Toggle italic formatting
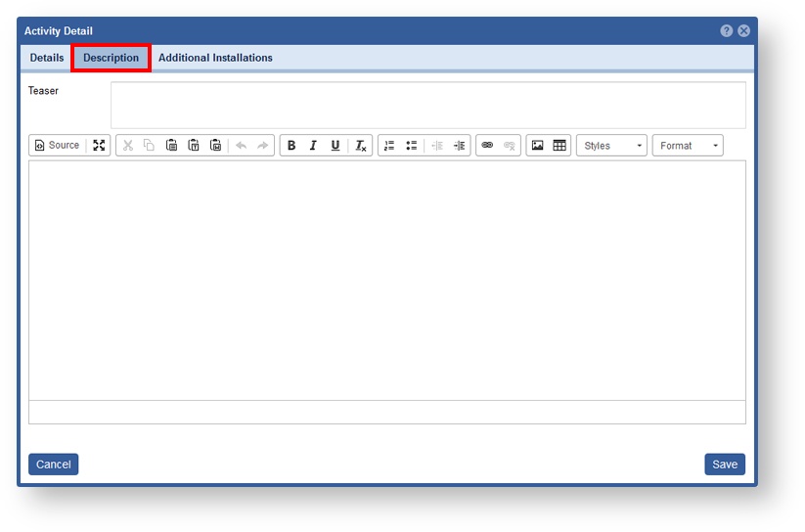The image size is (805, 532). (313, 146)
